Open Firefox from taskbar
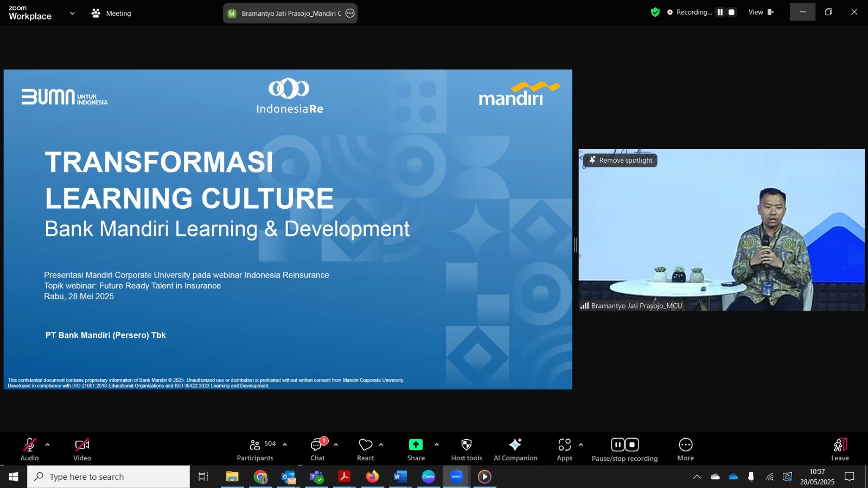This screenshot has width=868, height=488. point(372,477)
